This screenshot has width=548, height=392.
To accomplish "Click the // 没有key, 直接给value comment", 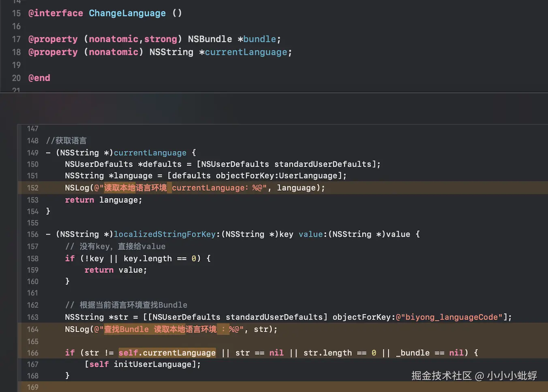I will 116,247.
